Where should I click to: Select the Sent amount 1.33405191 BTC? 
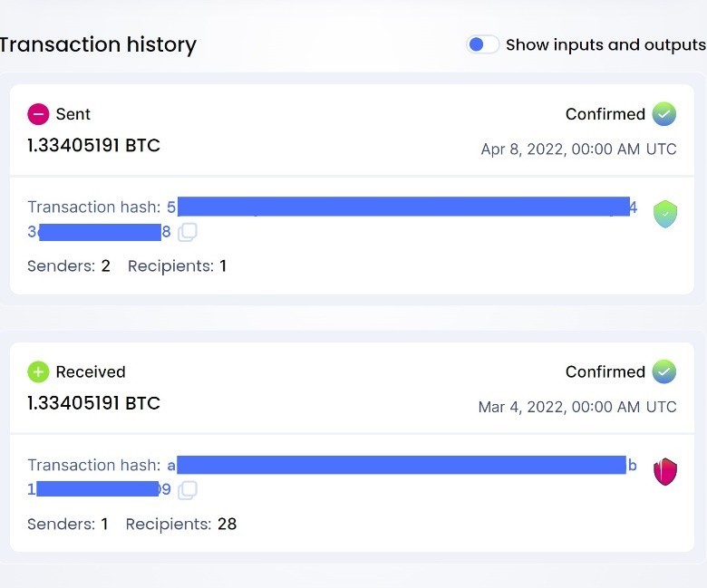pos(94,145)
